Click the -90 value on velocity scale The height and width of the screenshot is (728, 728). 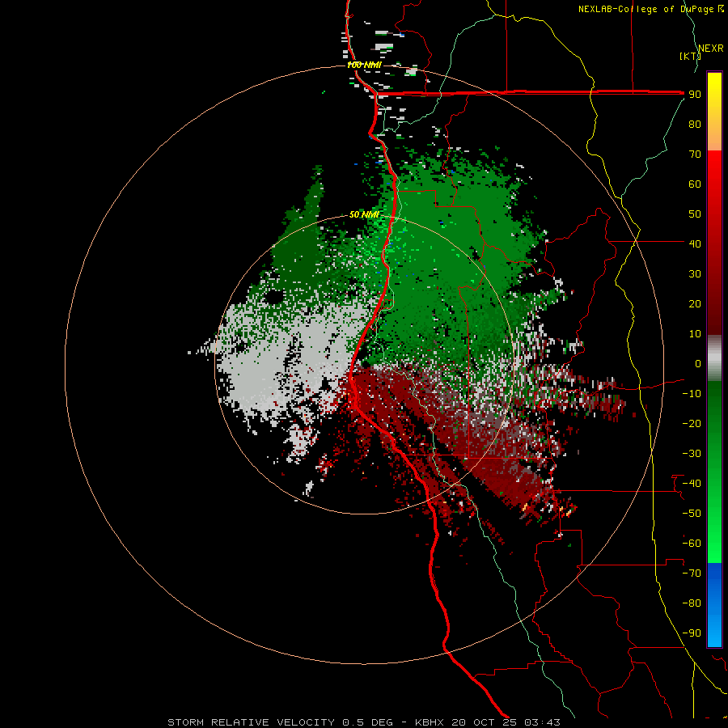tap(692, 633)
